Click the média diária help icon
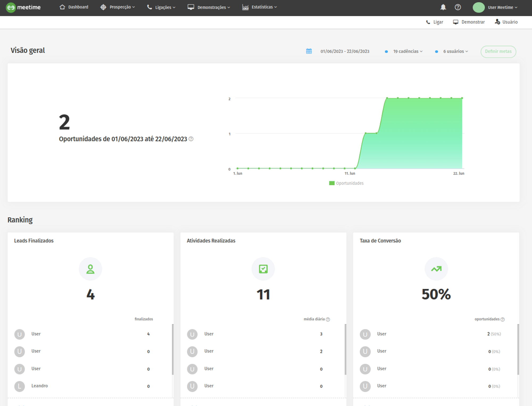 click(x=328, y=319)
